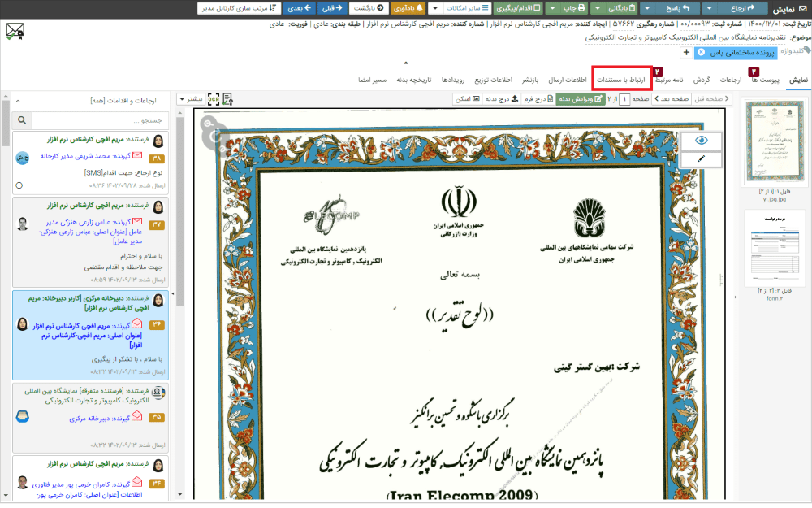Viewport: 812px width, 508px height.
Task: Toggle the eye visibility button on document
Action: (702, 141)
